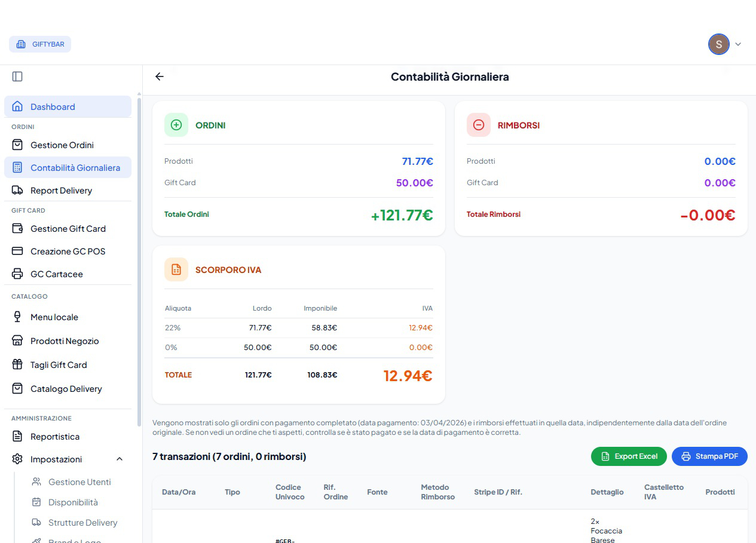Click the Menu locale wine glass icon

[x=18, y=317]
